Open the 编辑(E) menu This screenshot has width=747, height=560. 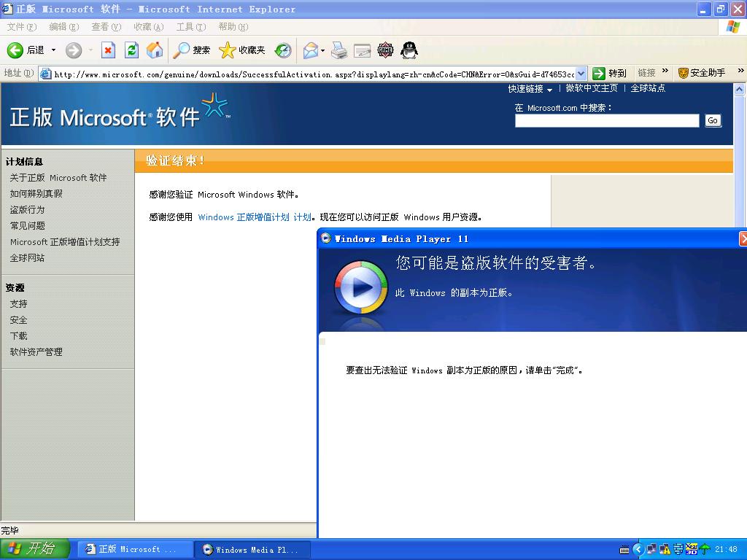pos(64,27)
